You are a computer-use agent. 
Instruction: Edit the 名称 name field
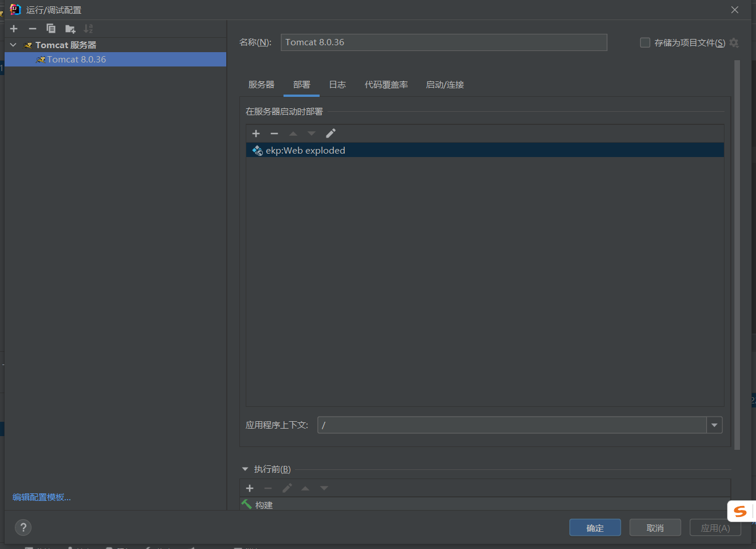pyautogui.click(x=444, y=42)
